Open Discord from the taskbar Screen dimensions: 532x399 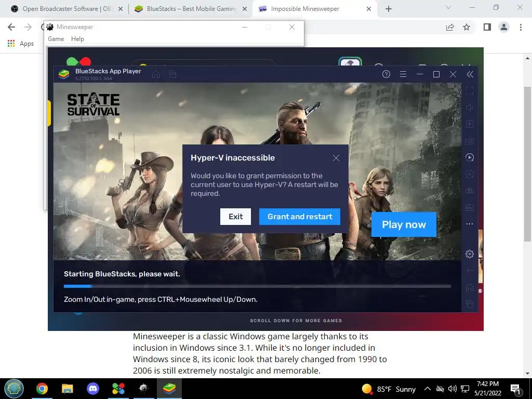click(x=93, y=389)
